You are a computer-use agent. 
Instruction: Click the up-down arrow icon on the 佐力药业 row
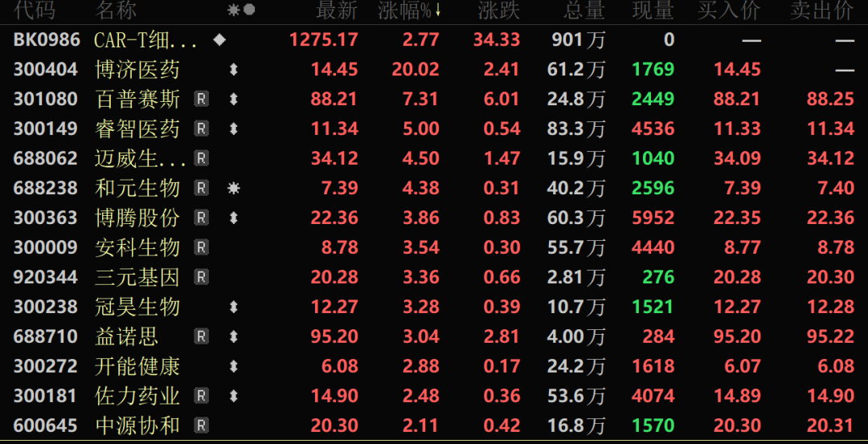pyautogui.click(x=234, y=396)
